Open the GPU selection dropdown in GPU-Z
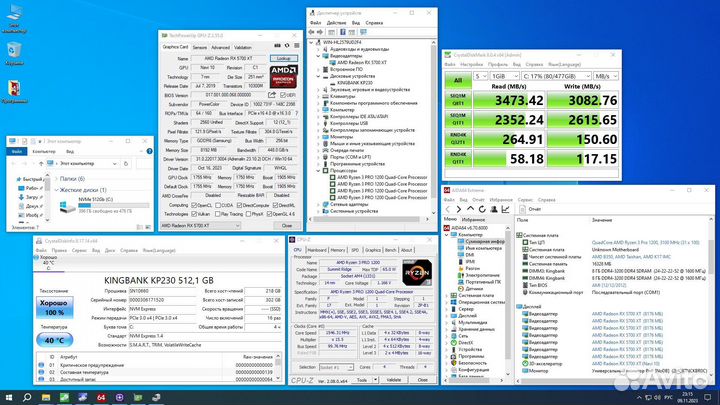Viewport: 720px width, 405px height. coord(200,225)
